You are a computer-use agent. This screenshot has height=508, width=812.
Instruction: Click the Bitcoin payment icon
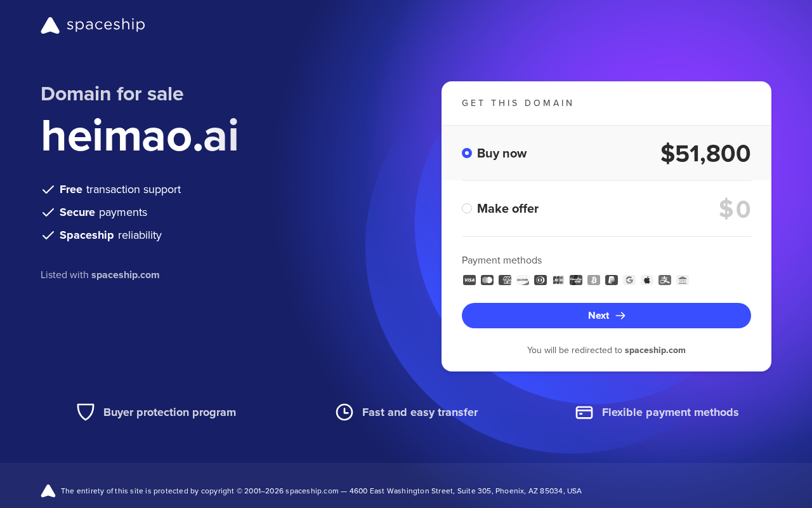tap(594, 280)
